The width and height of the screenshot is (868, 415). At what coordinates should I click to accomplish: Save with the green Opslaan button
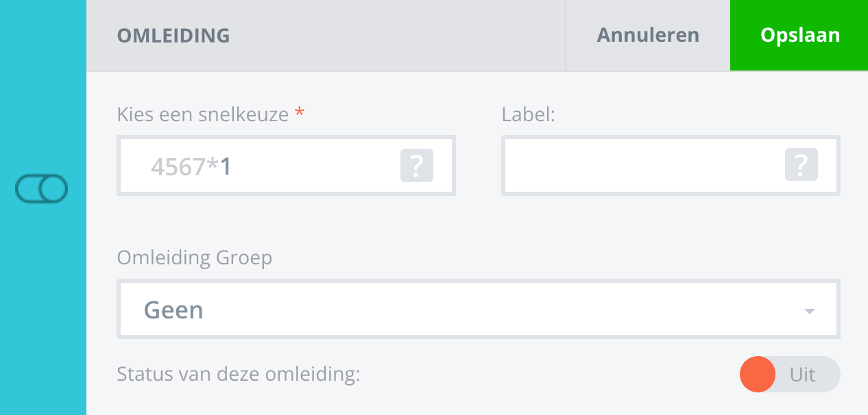tap(799, 36)
